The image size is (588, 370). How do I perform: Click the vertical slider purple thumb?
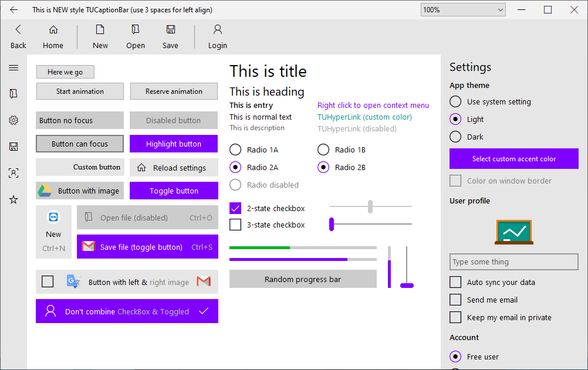(407, 286)
